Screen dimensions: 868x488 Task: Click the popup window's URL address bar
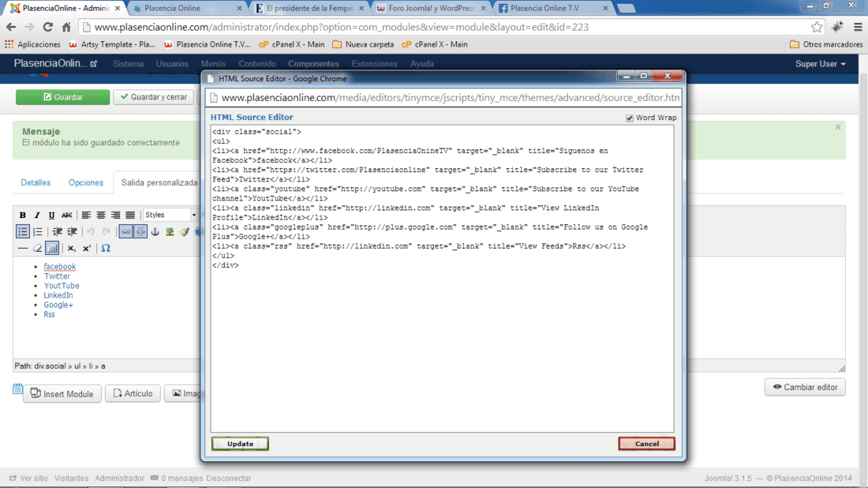click(443, 97)
